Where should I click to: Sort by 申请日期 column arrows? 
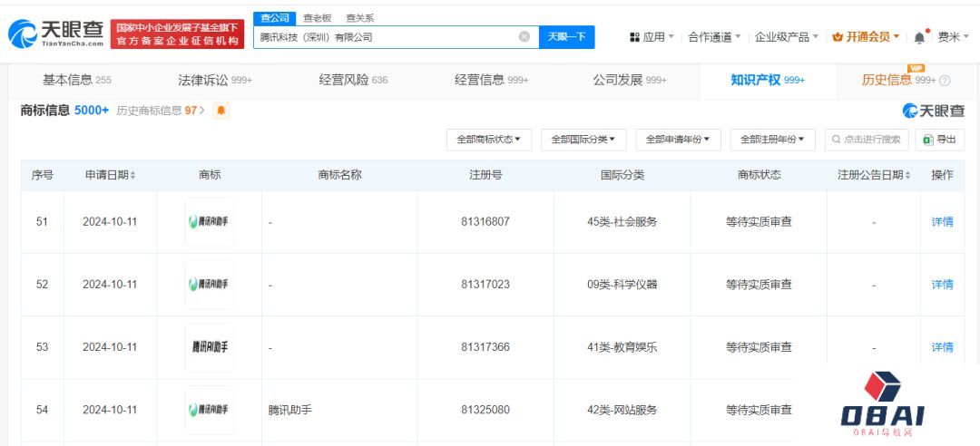pyautogui.click(x=132, y=176)
